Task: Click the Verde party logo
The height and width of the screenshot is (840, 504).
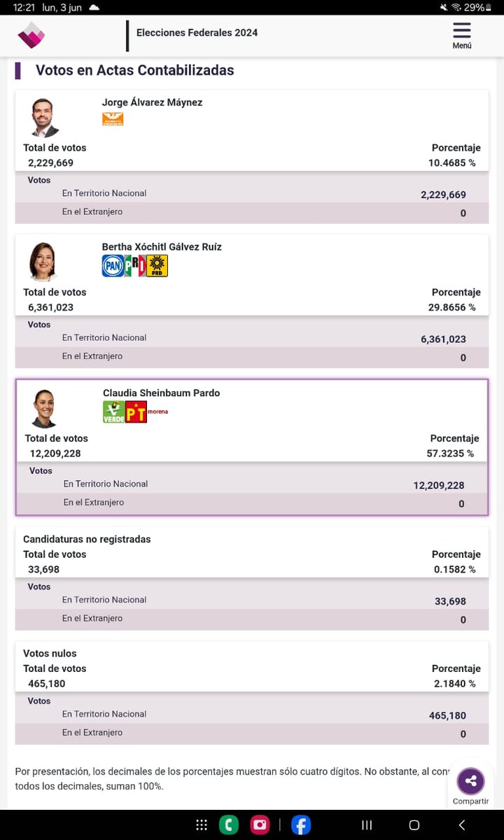Action: pos(114,412)
